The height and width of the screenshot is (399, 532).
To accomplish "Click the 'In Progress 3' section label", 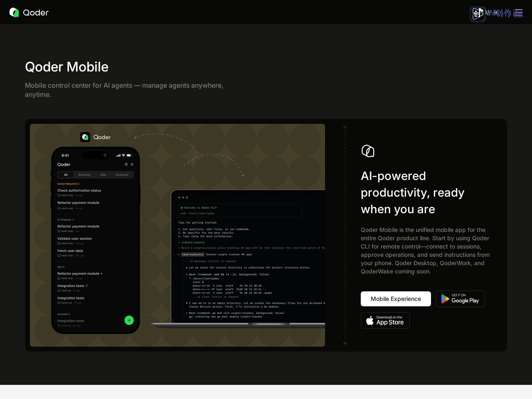I will point(65,219).
